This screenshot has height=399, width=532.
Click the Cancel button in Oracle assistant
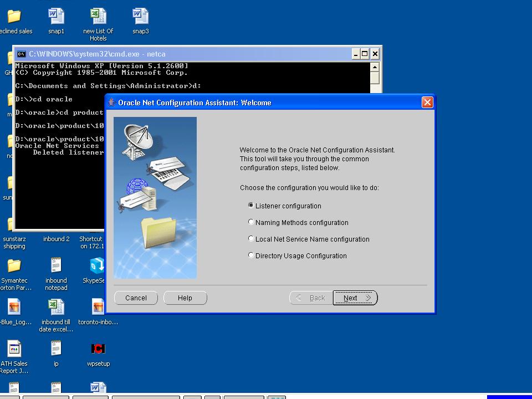136,298
